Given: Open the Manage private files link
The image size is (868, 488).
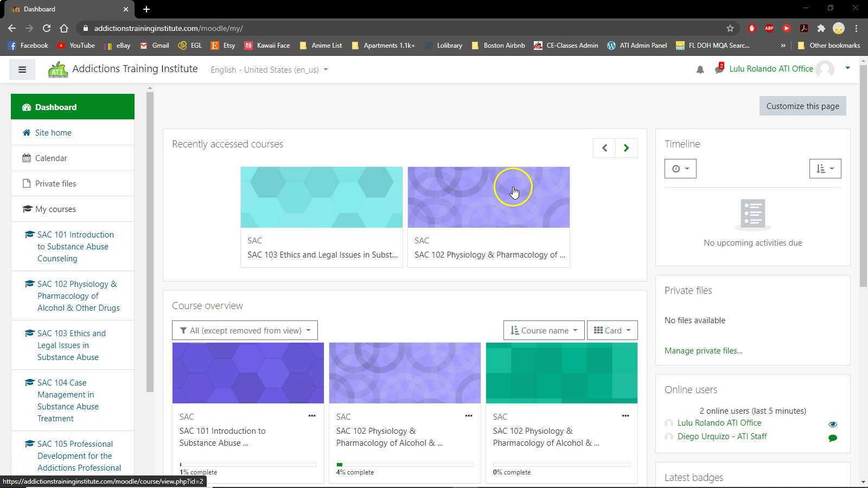Looking at the screenshot, I should coord(703,350).
